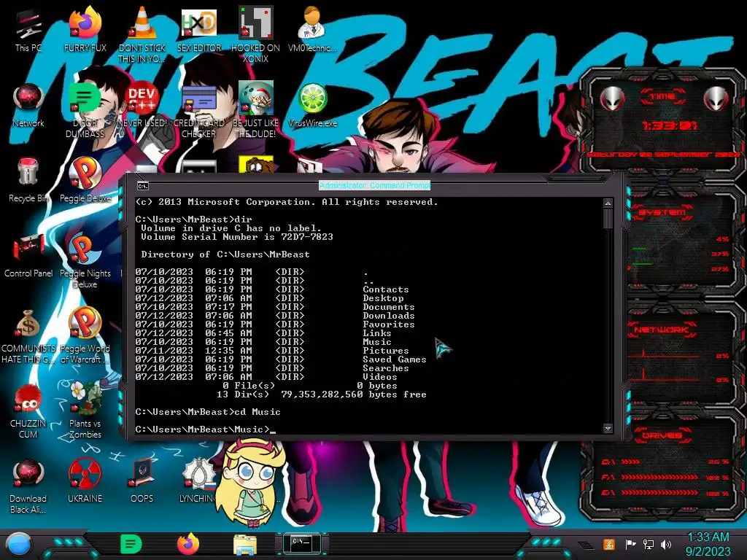This screenshot has height=560, width=747.
Task: Open the network tray icon
Action: coord(648,544)
